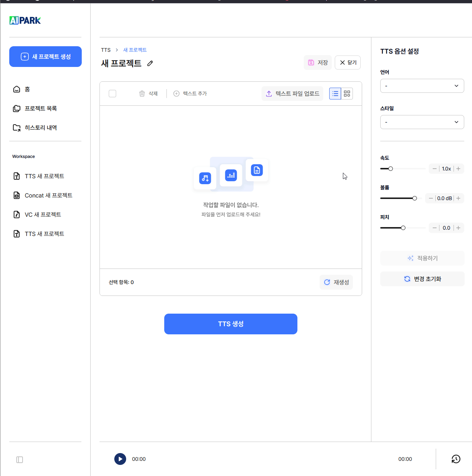This screenshot has height=476, width=472.
Task: Click the 속도 speed slider handle
Action: [391, 169]
